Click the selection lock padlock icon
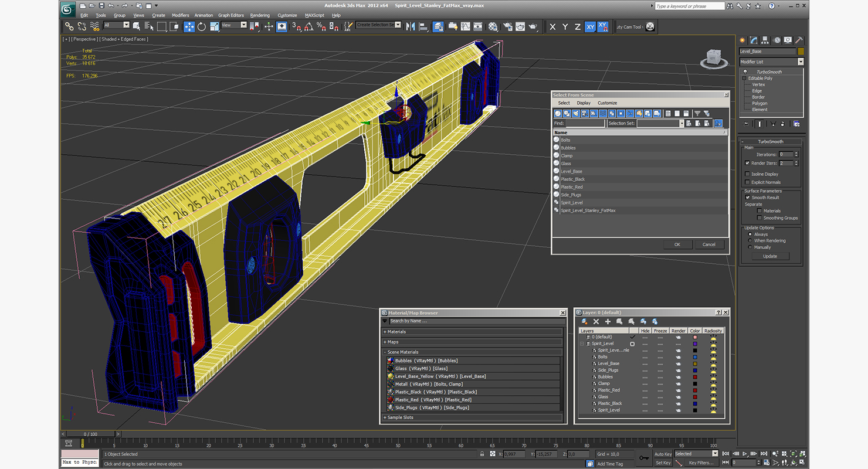This screenshot has width=868, height=469. (x=482, y=454)
